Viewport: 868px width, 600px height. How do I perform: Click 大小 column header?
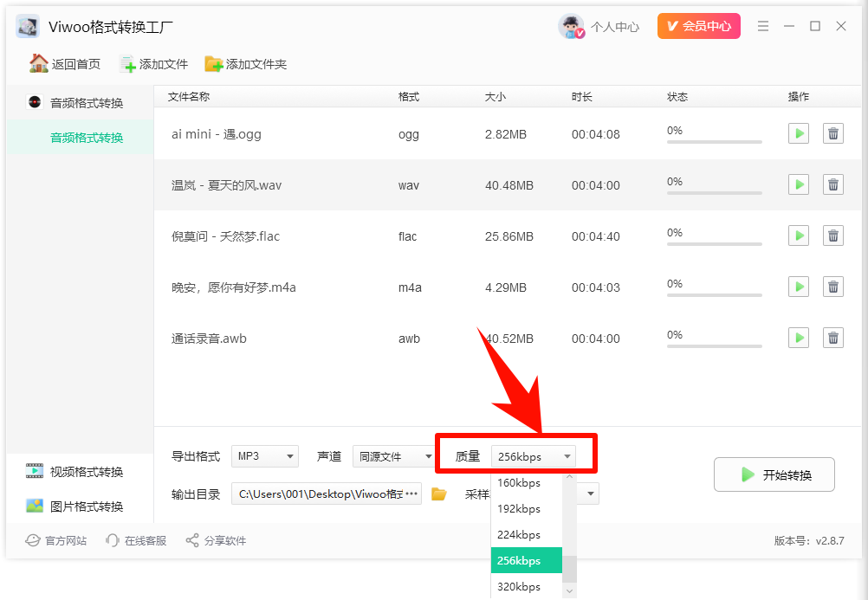[x=495, y=96]
